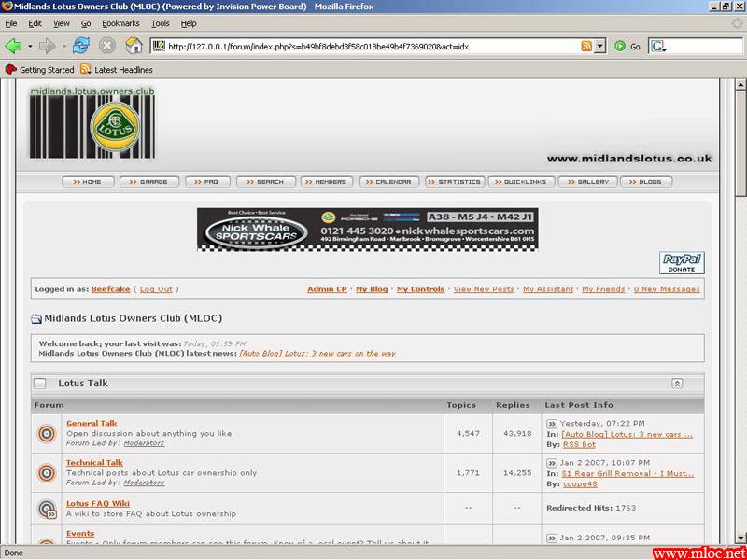
Task: Click the QUICKLINKS navigation button
Action: 522,182
